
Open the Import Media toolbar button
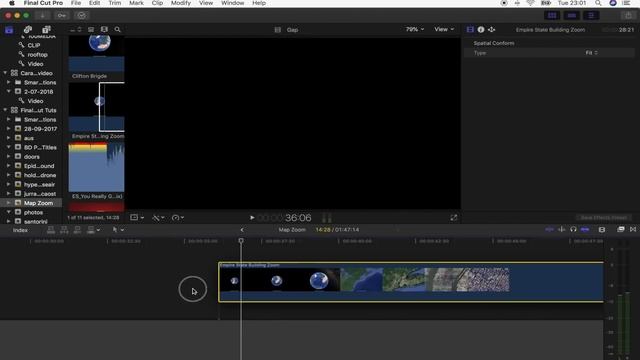point(42,16)
